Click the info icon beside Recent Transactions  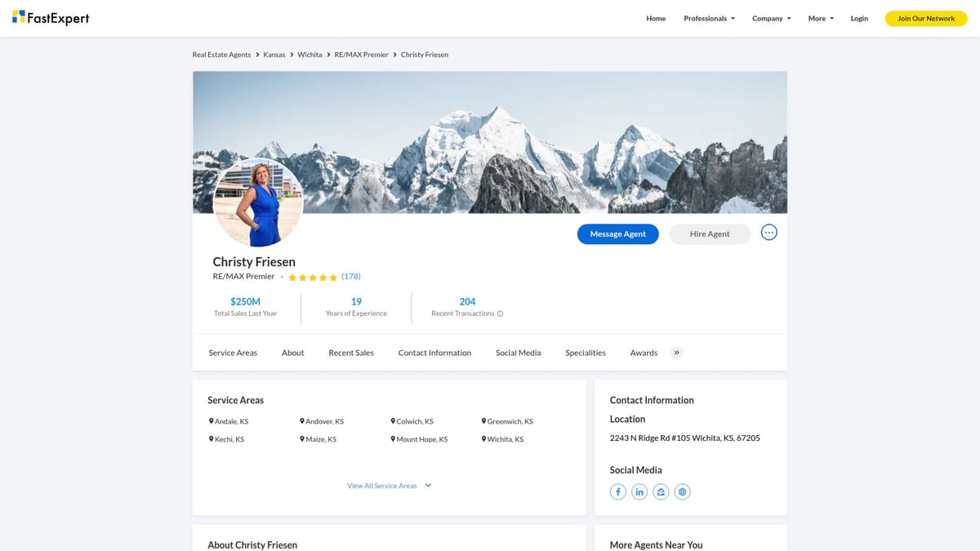pyautogui.click(x=499, y=313)
